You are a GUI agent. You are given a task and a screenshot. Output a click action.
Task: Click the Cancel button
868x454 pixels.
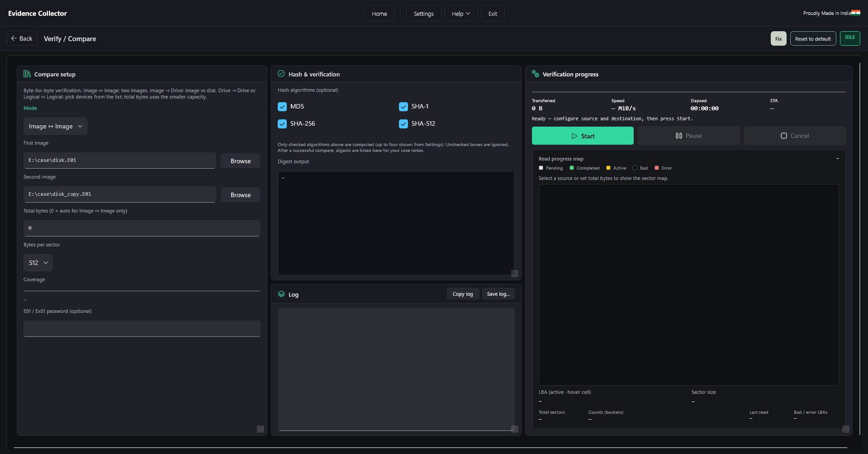795,136
